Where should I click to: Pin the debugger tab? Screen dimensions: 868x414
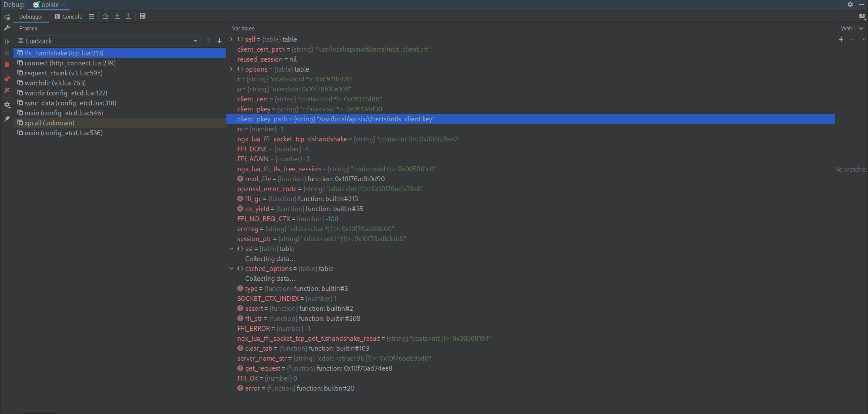coord(7,119)
